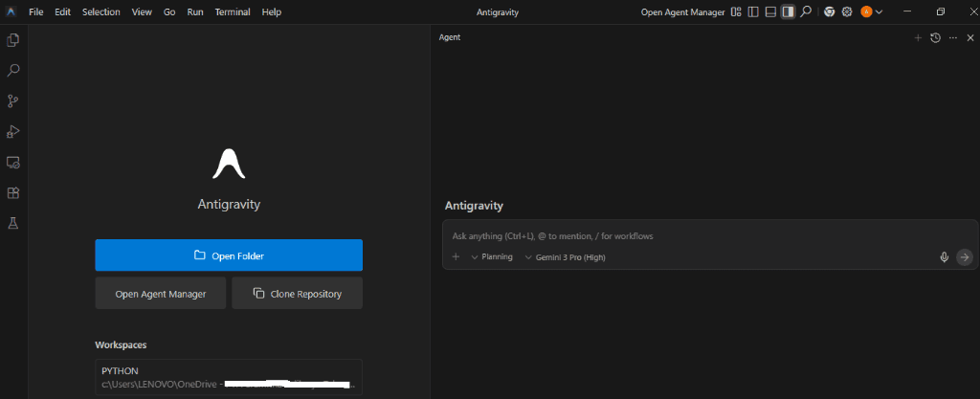Viewport: 980px width, 399px height.
Task: Show past conversations history in Agent panel
Action: [935, 37]
